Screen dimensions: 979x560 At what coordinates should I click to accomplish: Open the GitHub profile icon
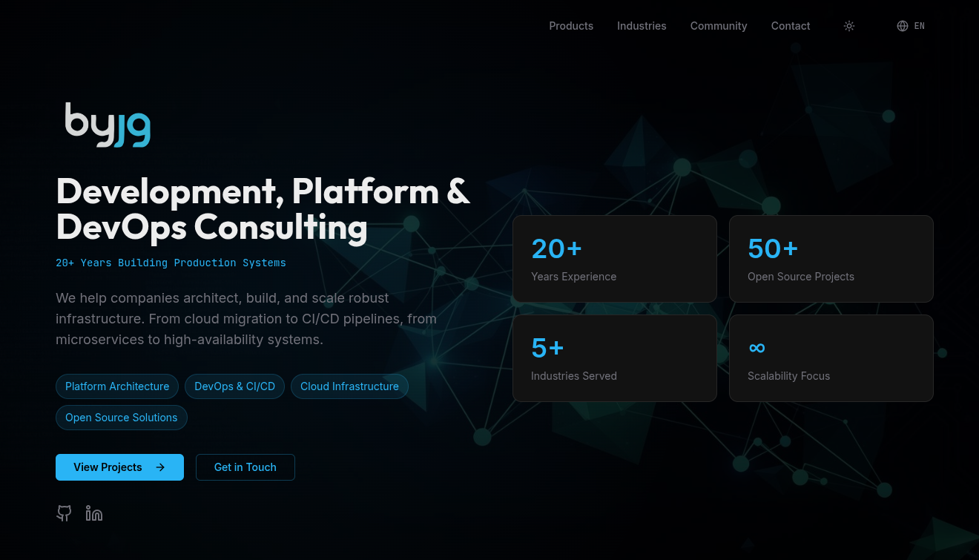(x=65, y=513)
